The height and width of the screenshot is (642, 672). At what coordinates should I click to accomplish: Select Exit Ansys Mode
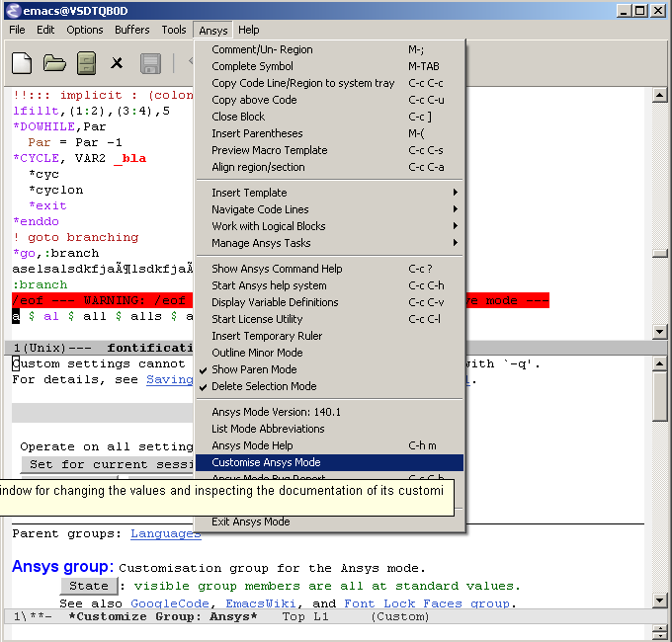pyautogui.click(x=329, y=522)
